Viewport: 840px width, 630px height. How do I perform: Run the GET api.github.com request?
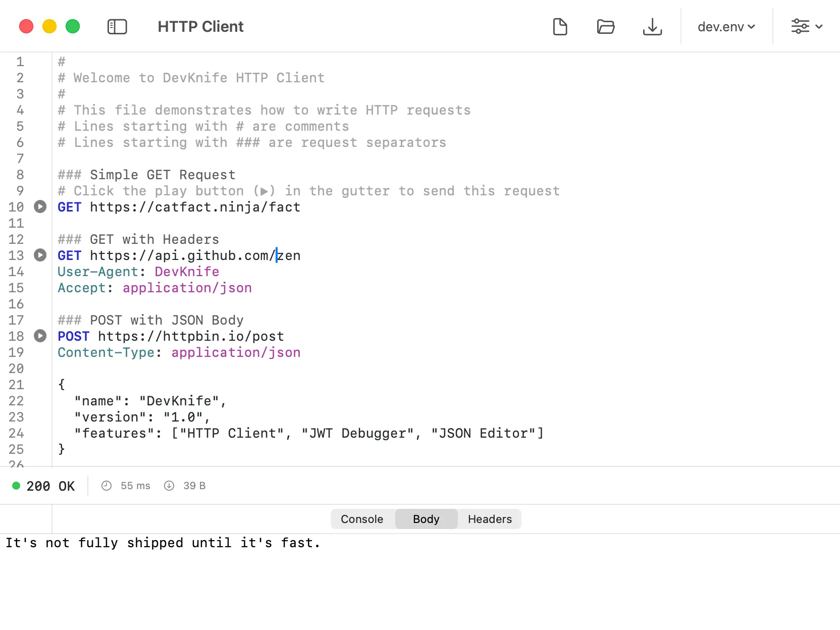tap(40, 255)
